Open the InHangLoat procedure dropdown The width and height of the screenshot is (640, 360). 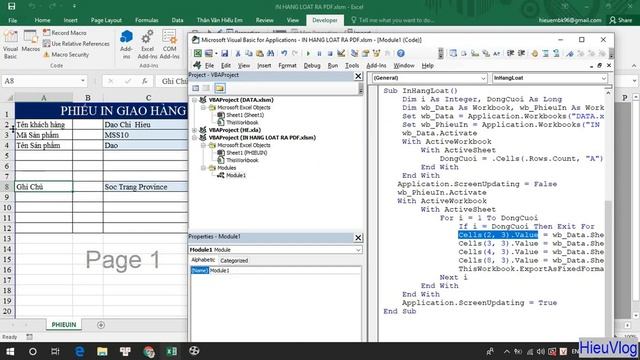pos(604,78)
